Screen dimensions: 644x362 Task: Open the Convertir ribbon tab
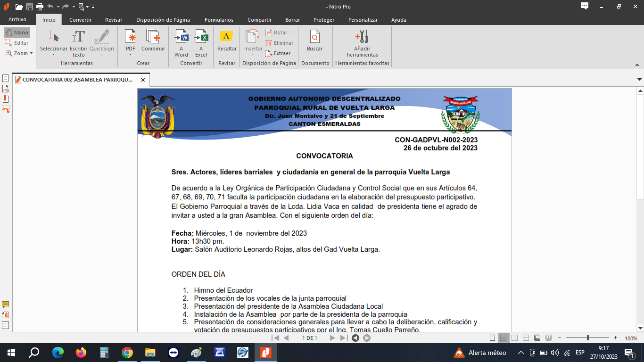(x=80, y=20)
